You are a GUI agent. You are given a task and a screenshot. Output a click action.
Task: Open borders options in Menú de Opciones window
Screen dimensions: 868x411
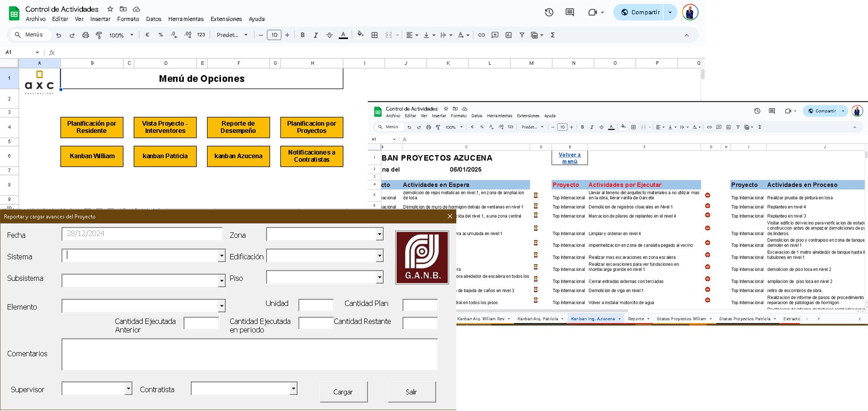(374, 35)
